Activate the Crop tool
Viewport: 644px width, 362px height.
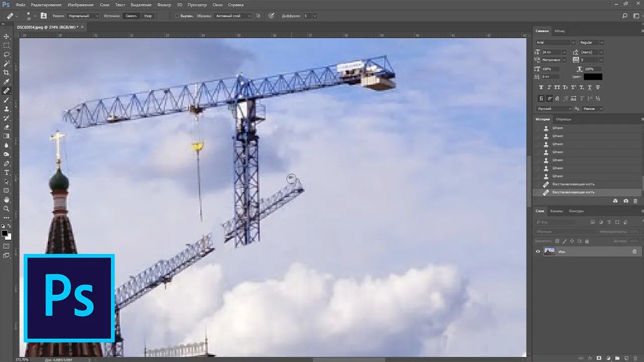coord(7,73)
